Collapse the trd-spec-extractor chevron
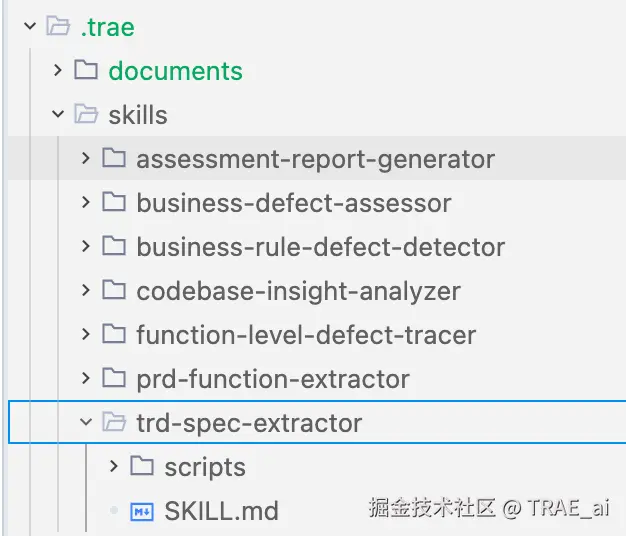Screen dimensions: 626x536 coord(86,423)
